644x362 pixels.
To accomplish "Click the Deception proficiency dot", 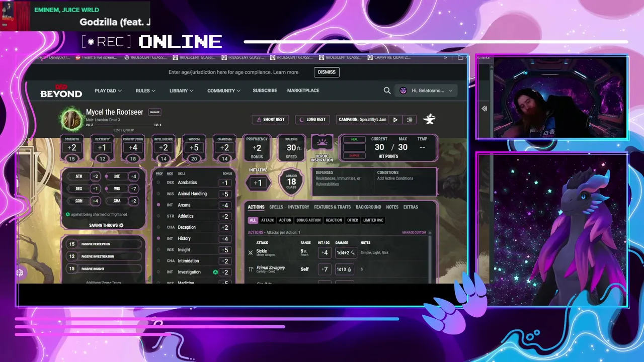I will click(158, 227).
